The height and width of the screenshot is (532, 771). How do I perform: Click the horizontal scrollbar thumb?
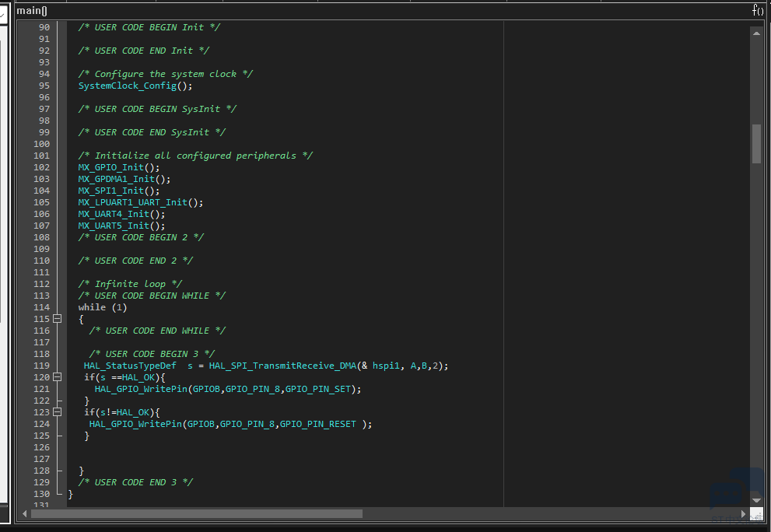point(197,514)
